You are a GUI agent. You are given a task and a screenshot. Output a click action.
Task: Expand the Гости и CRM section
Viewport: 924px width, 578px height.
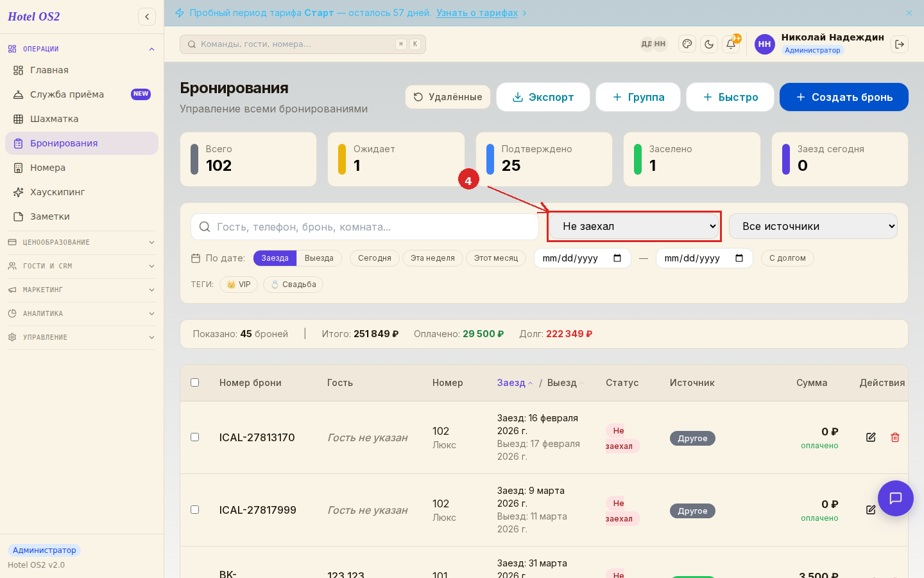coord(81,266)
